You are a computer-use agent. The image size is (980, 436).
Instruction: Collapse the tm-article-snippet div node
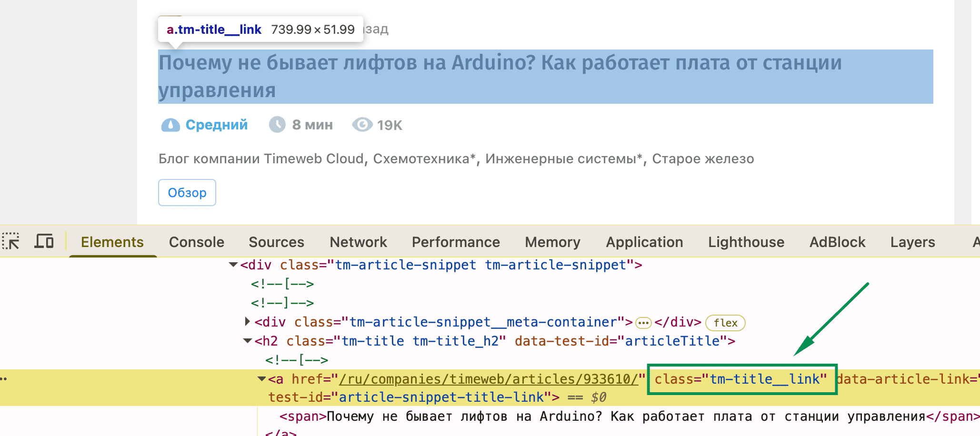point(233,265)
